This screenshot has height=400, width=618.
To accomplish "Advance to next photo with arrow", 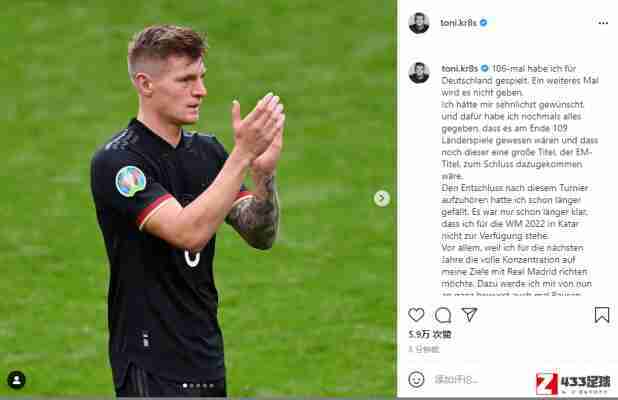I will pyautogui.click(x=382, y=198).
